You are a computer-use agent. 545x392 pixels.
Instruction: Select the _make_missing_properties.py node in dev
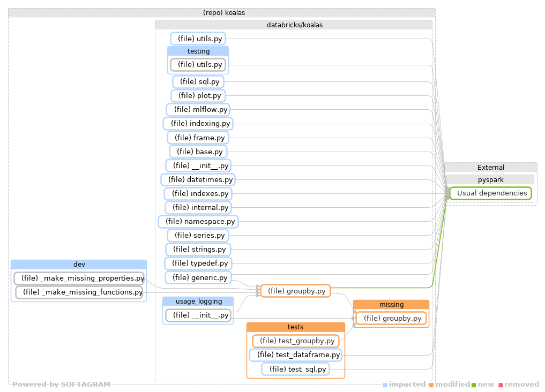pos(78,278)
